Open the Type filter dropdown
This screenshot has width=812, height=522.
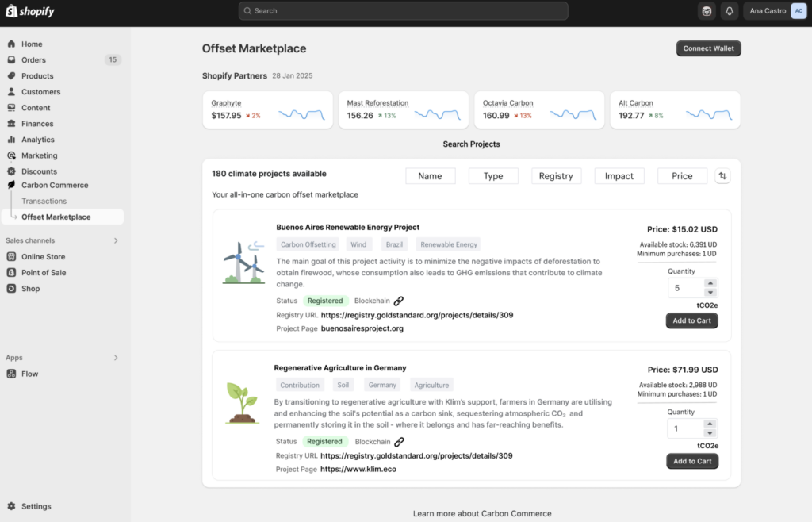click(493, 176)
